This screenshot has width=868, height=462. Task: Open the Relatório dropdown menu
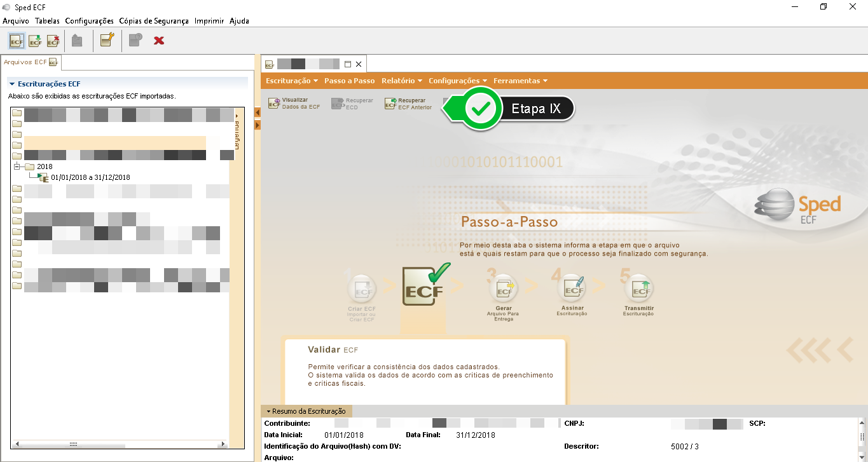click(402, 81)
